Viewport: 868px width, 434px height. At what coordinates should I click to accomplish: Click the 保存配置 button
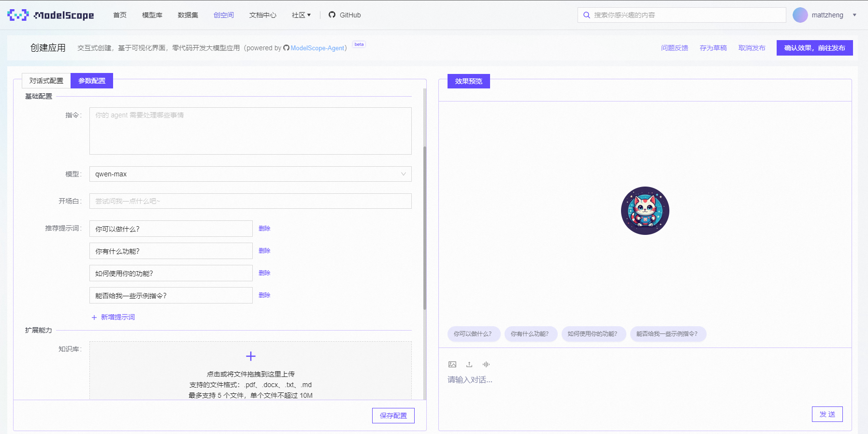tap(393, 416)
